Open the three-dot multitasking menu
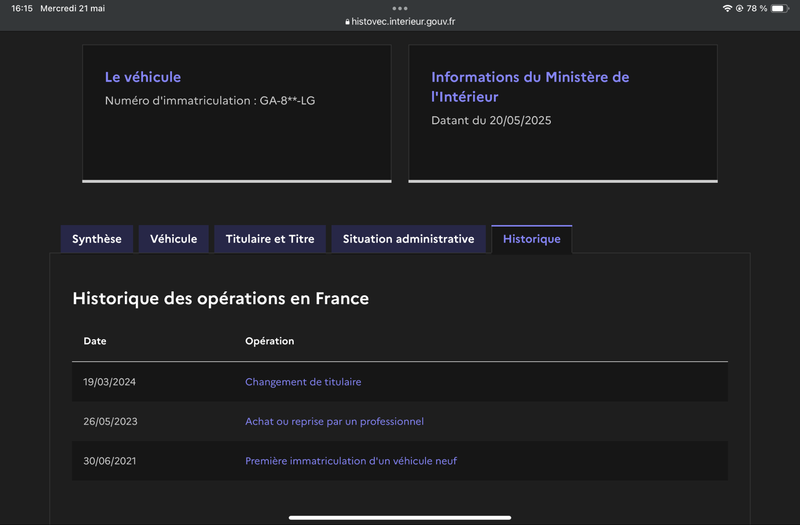Image resolution: width=800 pixels, height=525 pixels. pos(400,8)
